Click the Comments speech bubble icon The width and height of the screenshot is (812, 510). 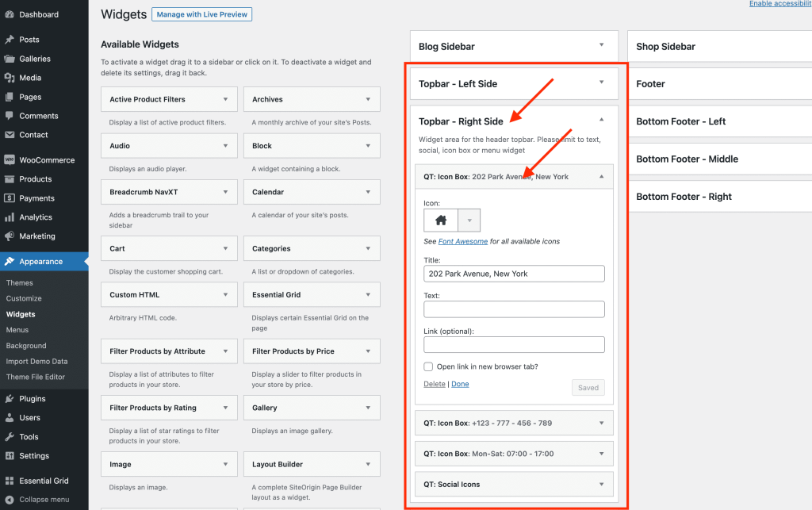point(10,116)
